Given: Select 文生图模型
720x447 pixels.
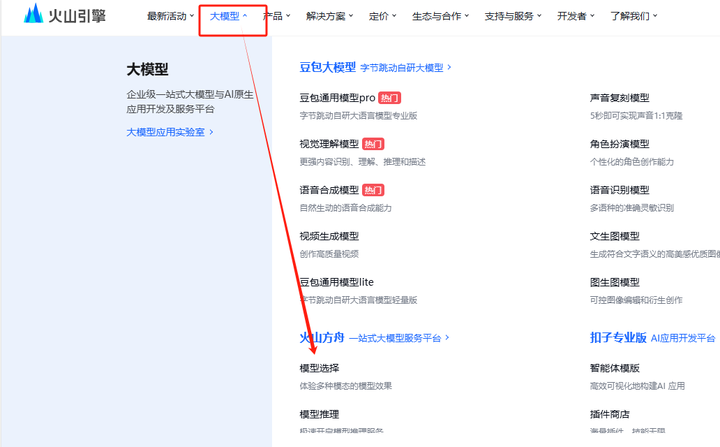Looking at the screenshot, I should tap(614, 236).
